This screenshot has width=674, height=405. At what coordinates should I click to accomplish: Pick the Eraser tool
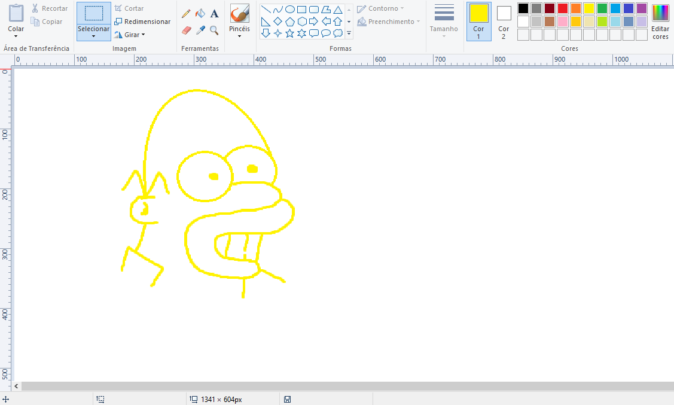pos(186,30)
